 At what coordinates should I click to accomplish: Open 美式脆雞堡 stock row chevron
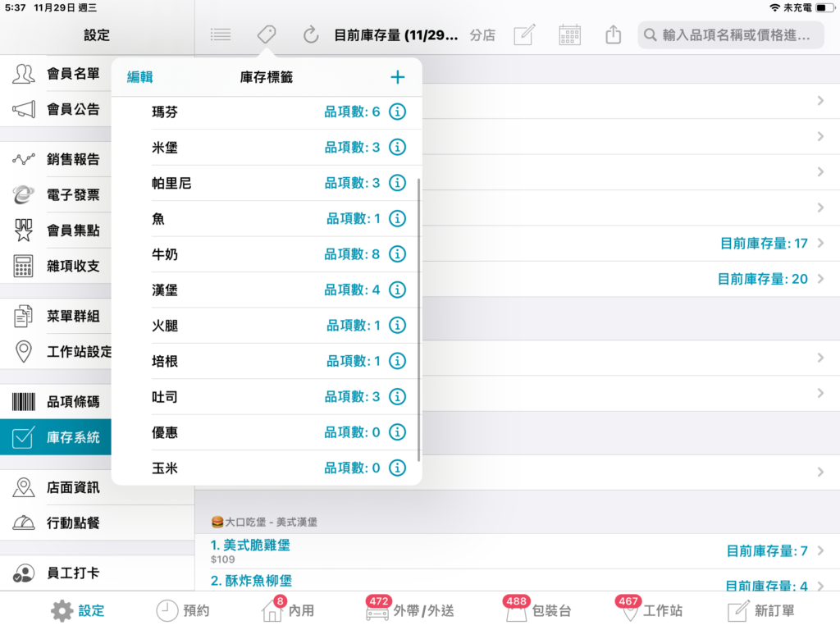(820, 550)
